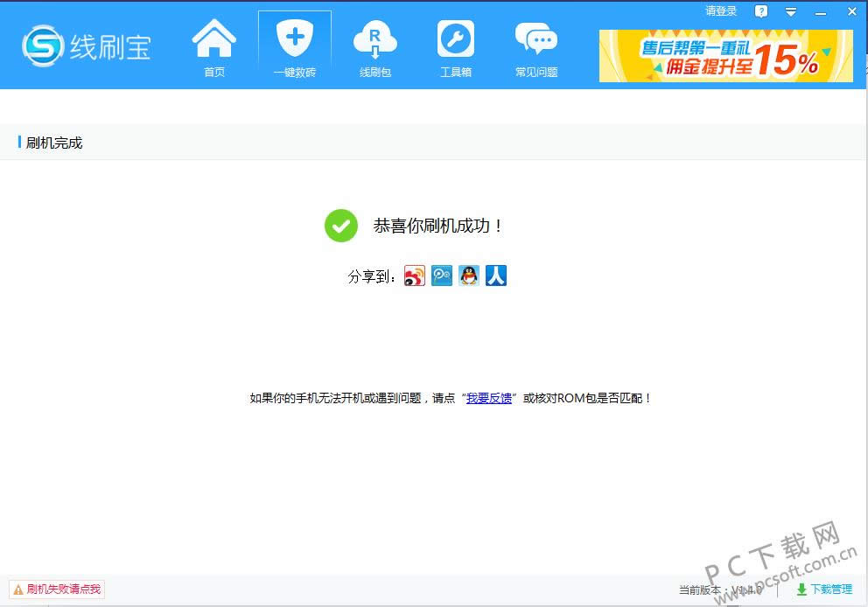Open the 工具箱 toolbox
This screenshot has height=607, width=868.
(x=456, y=48)
